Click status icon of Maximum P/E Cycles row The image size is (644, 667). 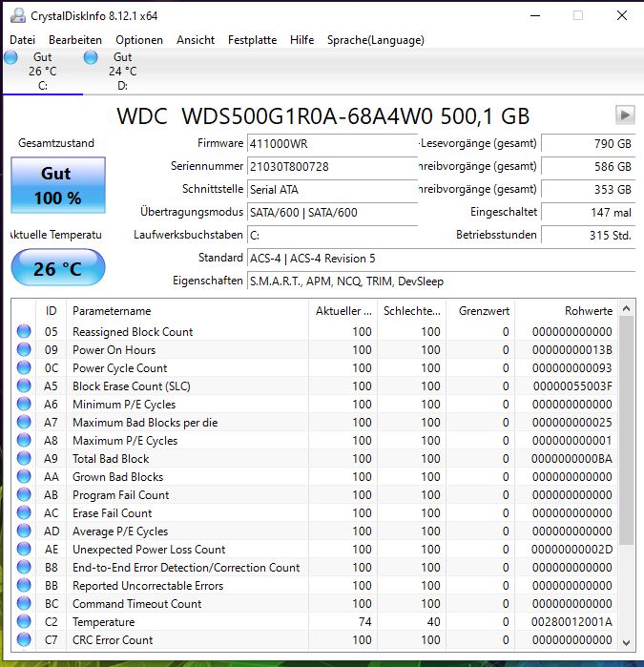pos(24,440)
